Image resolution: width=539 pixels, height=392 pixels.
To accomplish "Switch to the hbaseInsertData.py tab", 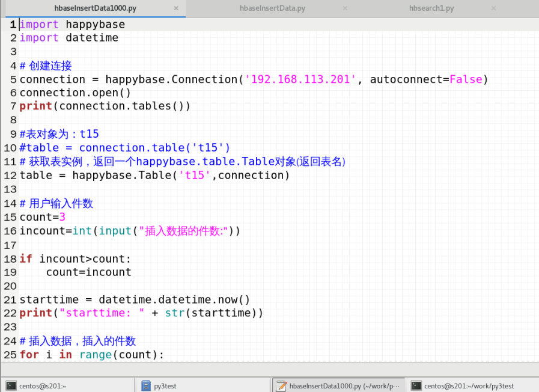I will 272,8.
